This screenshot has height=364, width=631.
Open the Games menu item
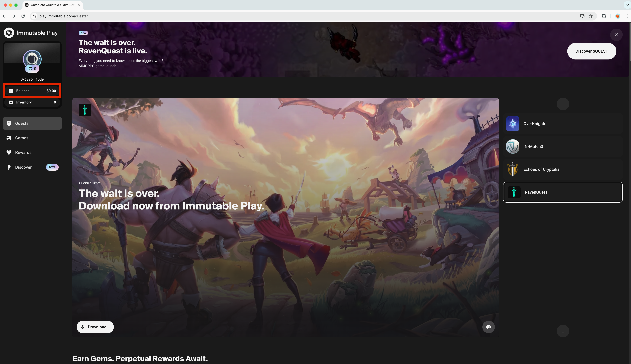(32, 138)
